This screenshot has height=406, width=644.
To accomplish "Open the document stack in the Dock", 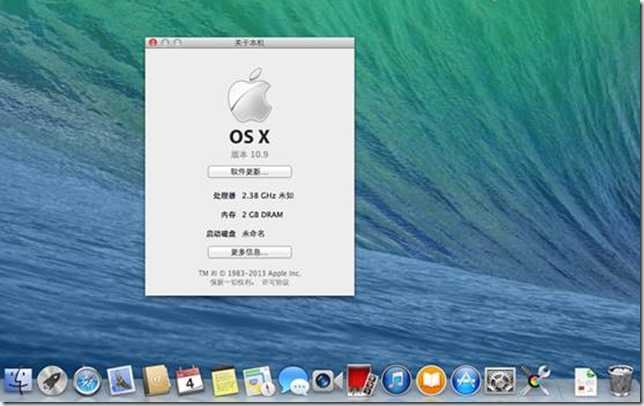I will 586,381.
